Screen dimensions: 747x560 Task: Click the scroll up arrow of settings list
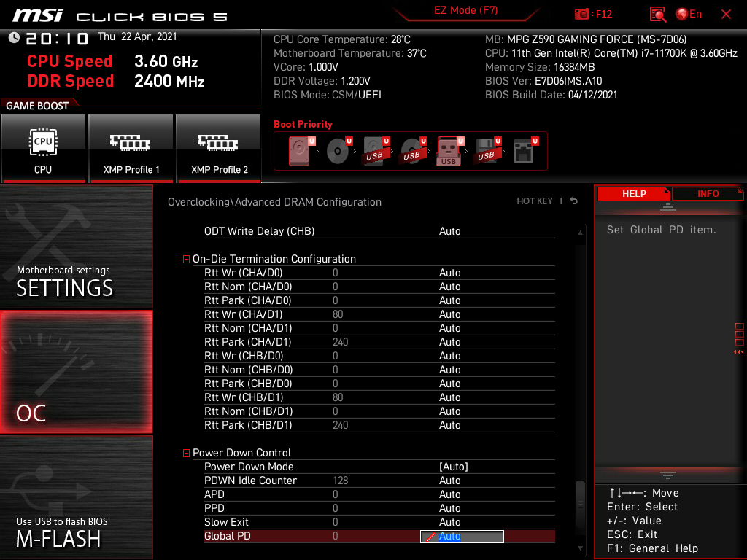(x=580, y=233)
